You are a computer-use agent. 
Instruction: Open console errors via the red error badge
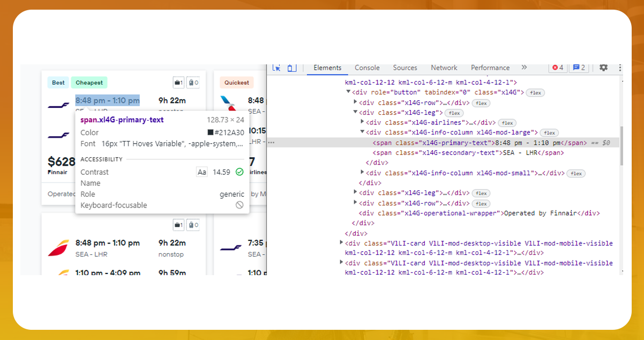pyautogui.click(x=557, y=68)
